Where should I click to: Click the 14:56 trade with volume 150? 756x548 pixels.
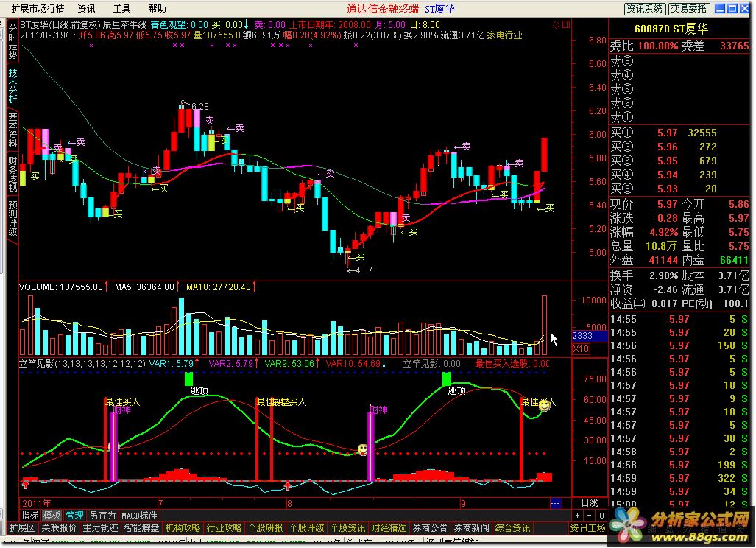(680, 346)
